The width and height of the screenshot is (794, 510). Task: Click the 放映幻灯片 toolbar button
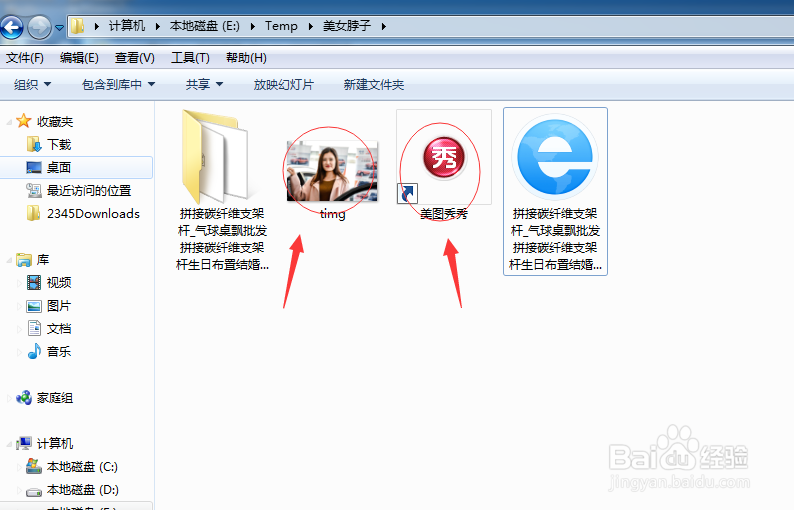pyautogui.click(x=284, y=85)
